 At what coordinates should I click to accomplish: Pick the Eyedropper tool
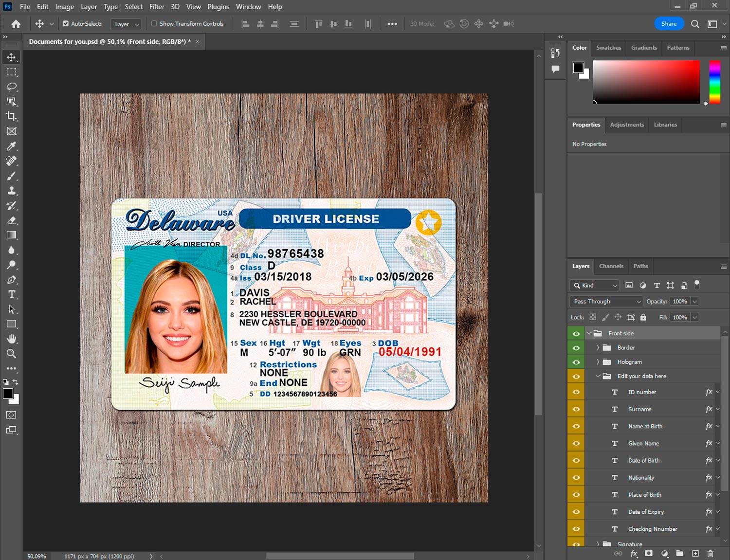[x=12, y=146]
